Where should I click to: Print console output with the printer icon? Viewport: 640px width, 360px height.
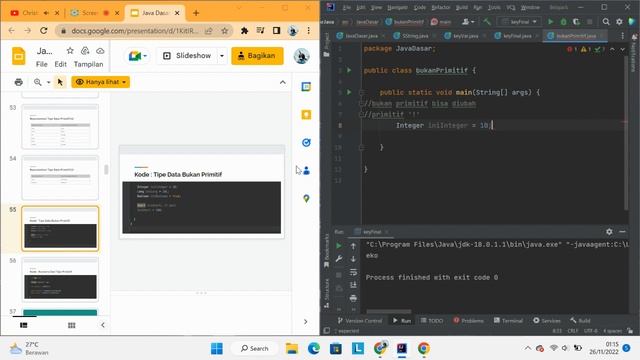point(353,298)
